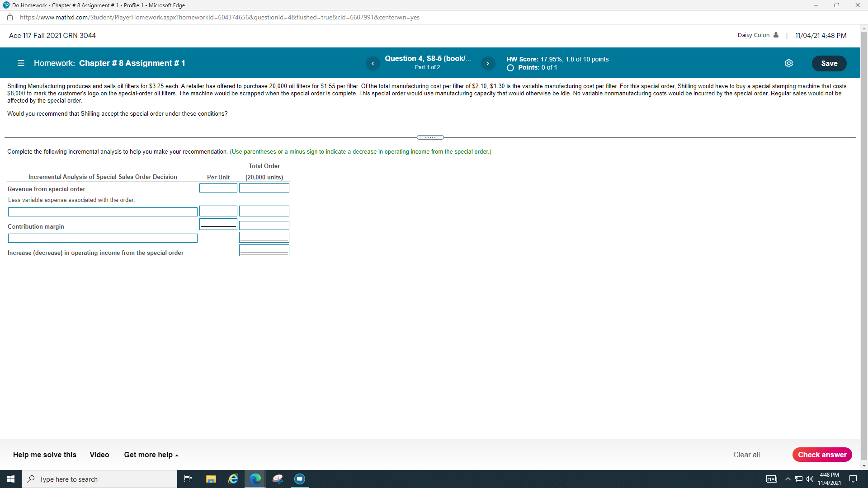Click the Task View taskbar icon
The width and height of the screenshot is (868, 488).
pos(188,479)
